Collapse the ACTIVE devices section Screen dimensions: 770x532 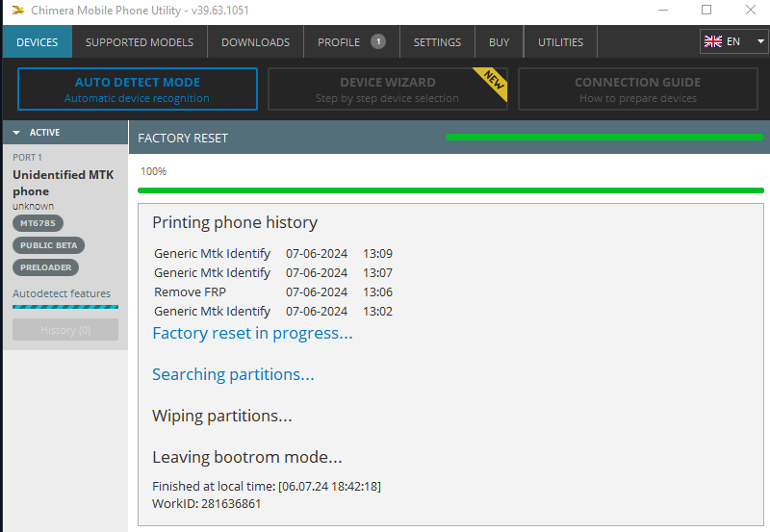[16, 133]
